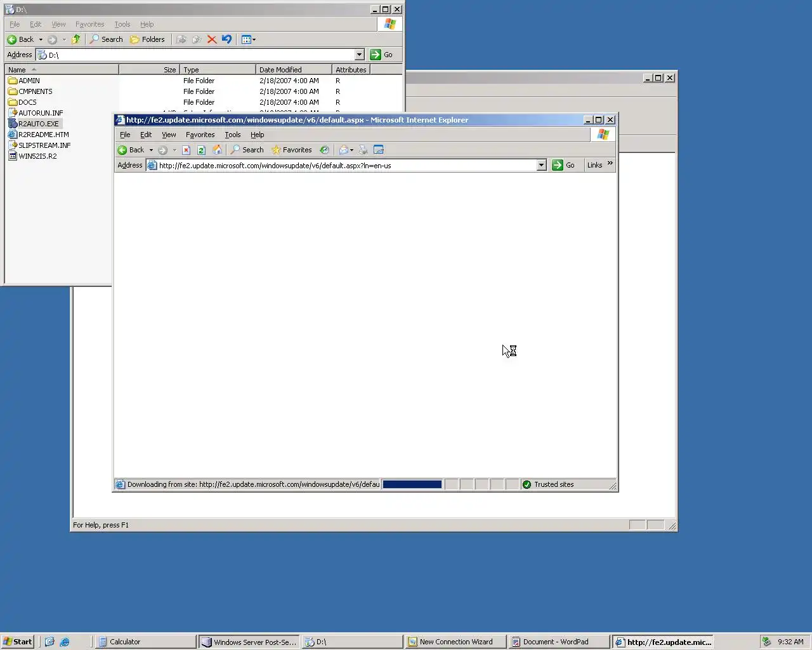
Task: Open the View menu in Internet Explorer
Action: [x=169, y=135]
